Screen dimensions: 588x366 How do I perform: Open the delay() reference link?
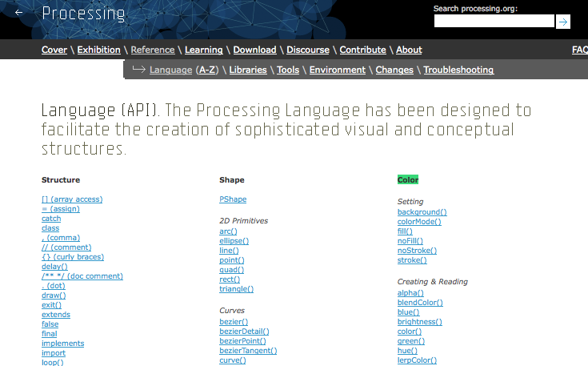click(54, 267)
